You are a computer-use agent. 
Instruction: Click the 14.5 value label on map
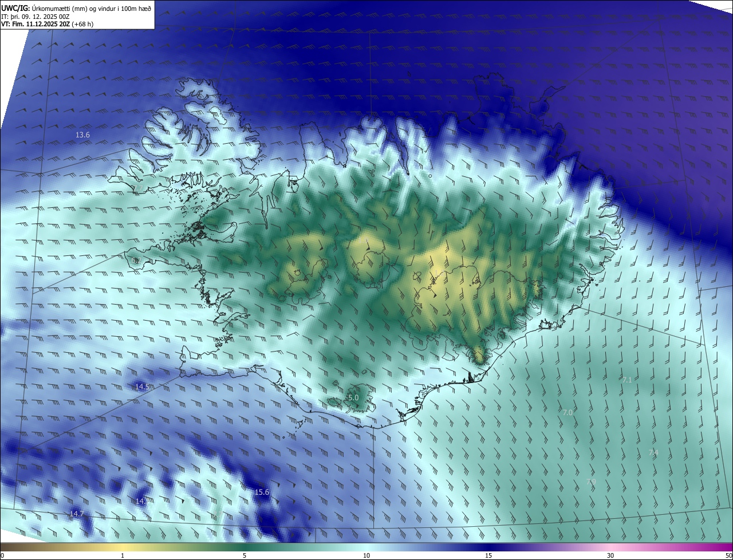click(142, 387)
